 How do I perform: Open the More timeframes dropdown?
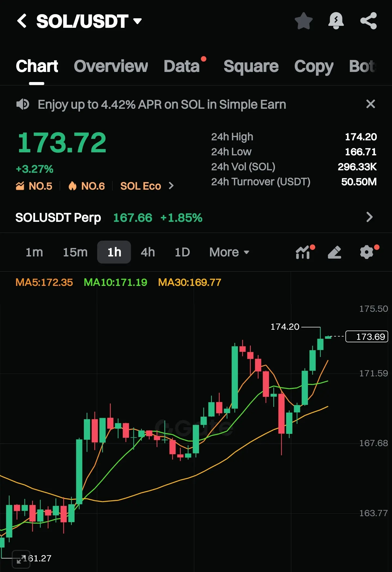(x=229, y=252)
